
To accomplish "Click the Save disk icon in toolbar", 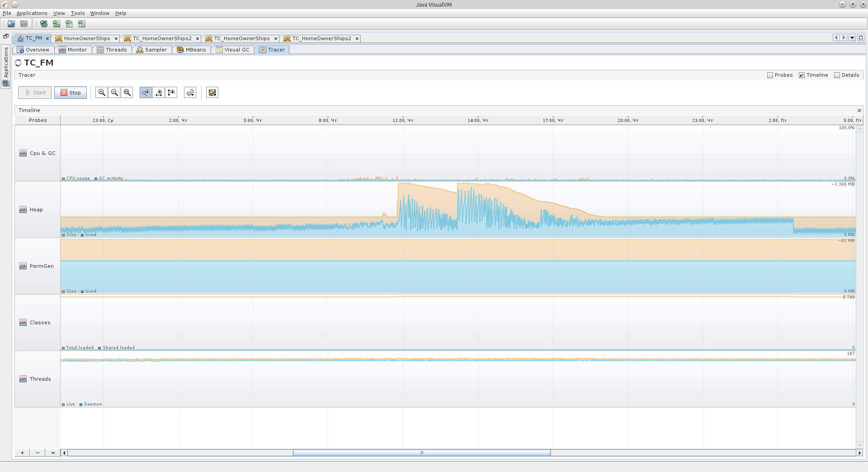I will [24, 24].
